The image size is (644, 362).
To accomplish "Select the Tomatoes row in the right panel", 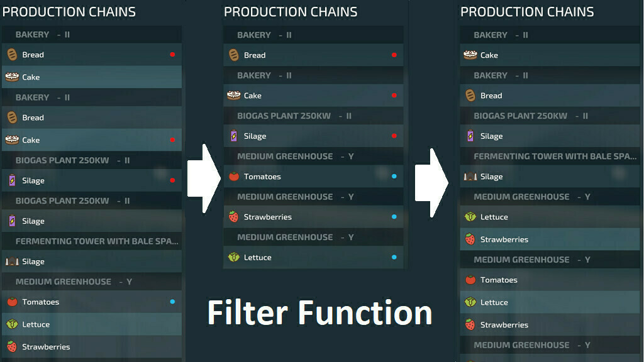I will pyautogui.click(x=550, y=280).
